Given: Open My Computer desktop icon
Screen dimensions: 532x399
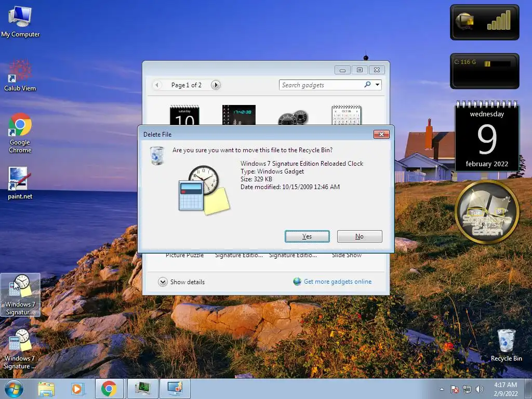Looking at the screenshot, I should point(20,22).
